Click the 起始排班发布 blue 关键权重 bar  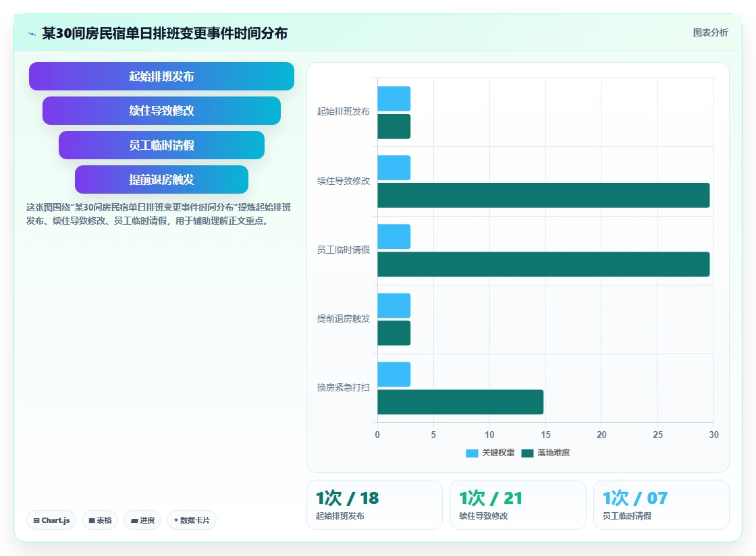(394, 99)
